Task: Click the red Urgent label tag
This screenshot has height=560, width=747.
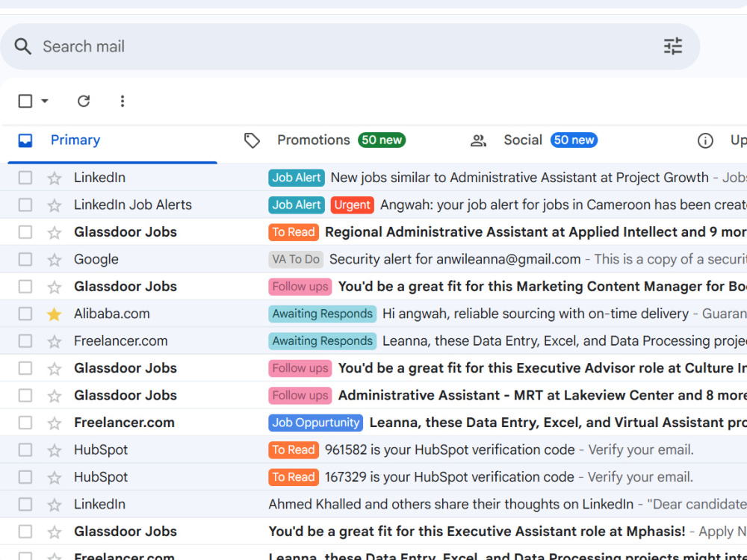Action: (352, 205)
